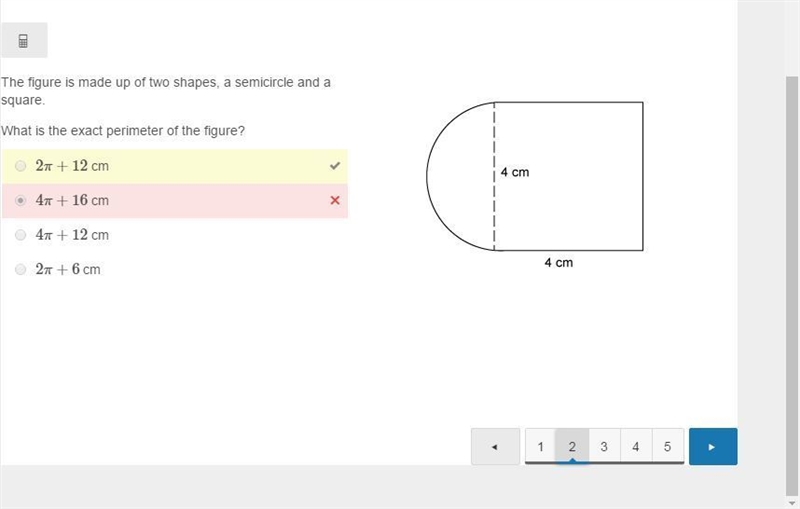Open question 2 page tab

pos(572,447)
